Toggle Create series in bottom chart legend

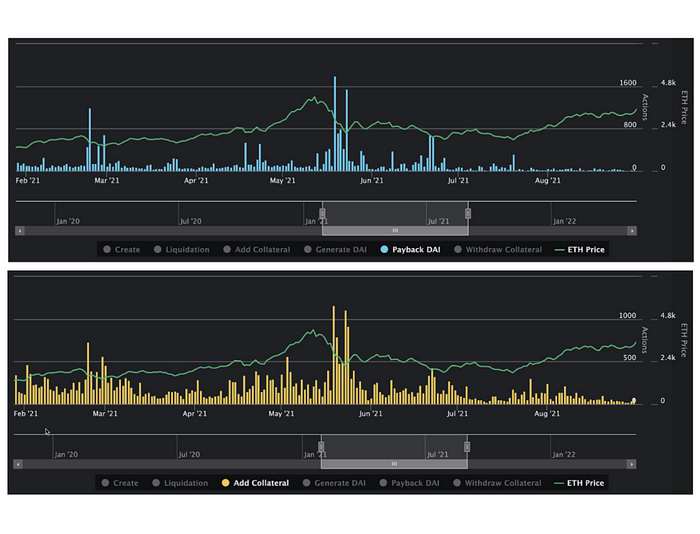click(x=120, y=483)
